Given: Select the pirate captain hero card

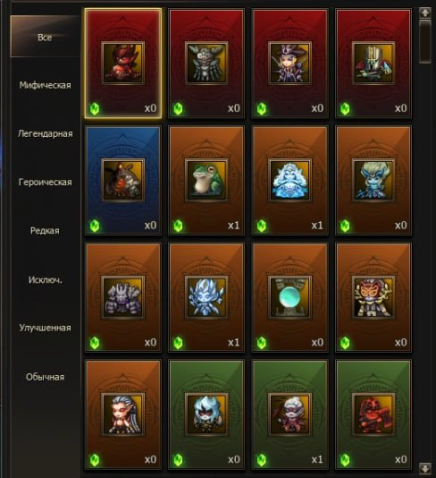Looking at the screenshot, I should coord(290,63).
